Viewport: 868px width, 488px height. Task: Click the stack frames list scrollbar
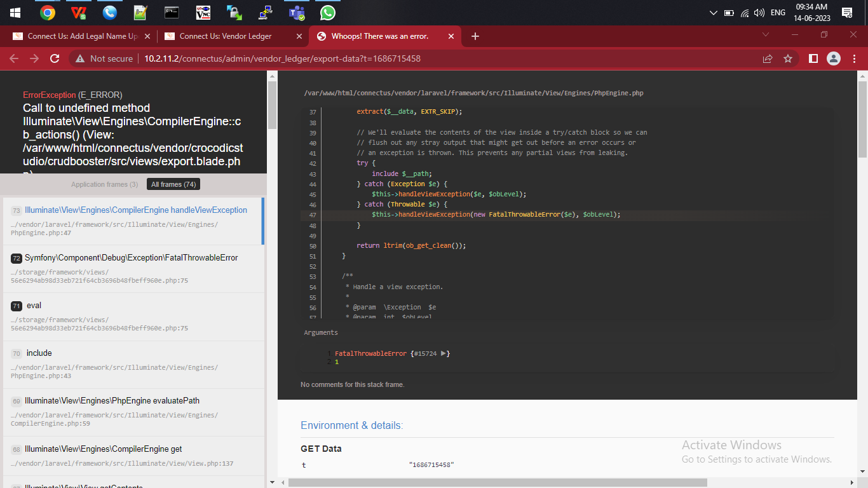click(272, 105)
